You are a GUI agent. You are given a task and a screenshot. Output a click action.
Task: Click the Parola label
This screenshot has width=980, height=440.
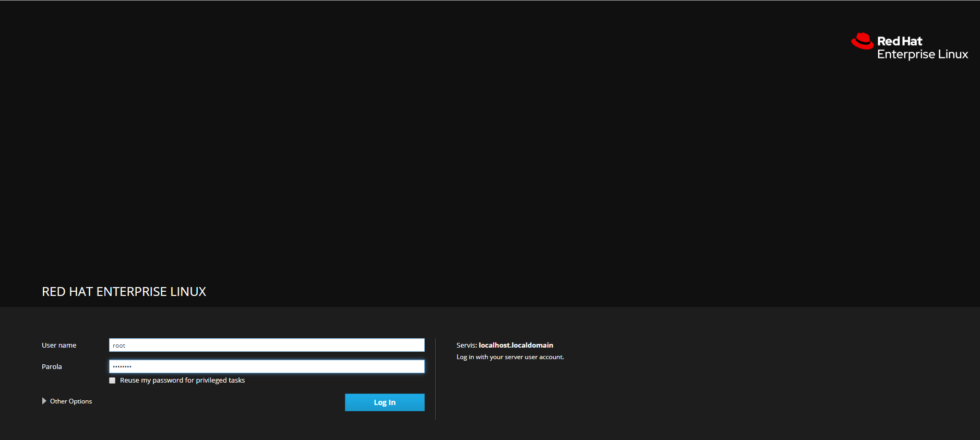[x=52, y=366]
